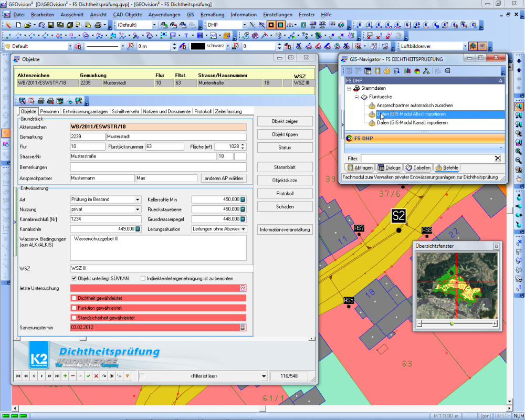The width and height of the screenshot is (525, 420).
Task: Open the (Default) toolbar combo box
Action: click(x=154, y=25)
